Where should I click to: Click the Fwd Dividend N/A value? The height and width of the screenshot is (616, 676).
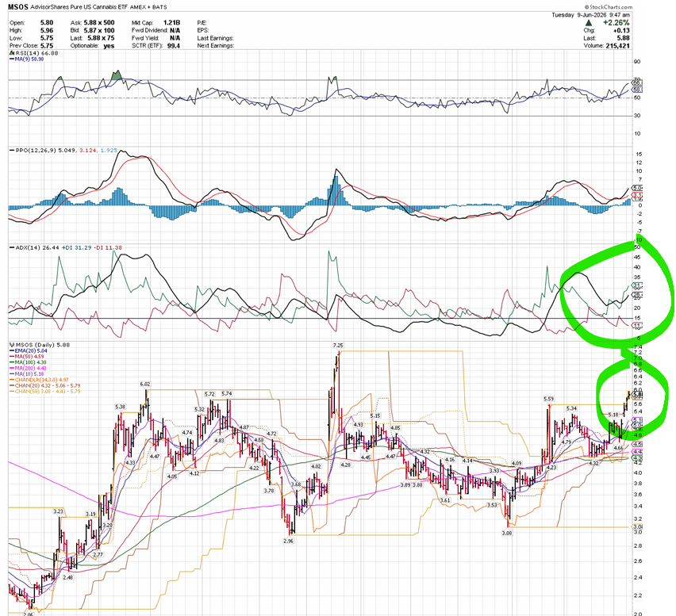pyautogui.click(x=175, y=31)
